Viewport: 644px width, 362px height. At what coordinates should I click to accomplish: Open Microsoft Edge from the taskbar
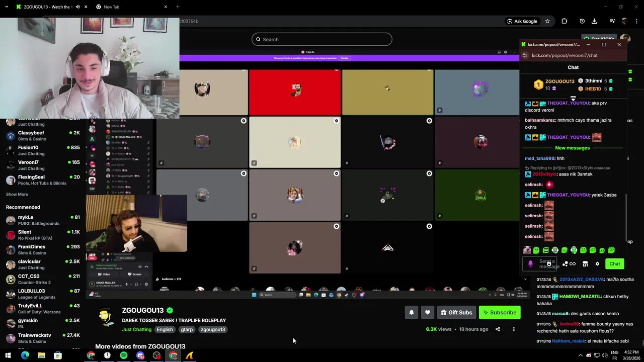25,355
